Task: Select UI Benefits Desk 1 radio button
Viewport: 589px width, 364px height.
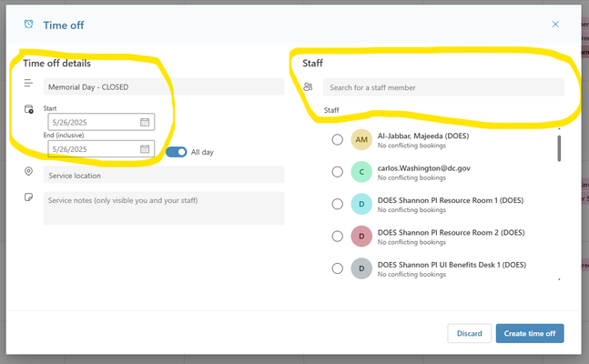Action: 338,268
